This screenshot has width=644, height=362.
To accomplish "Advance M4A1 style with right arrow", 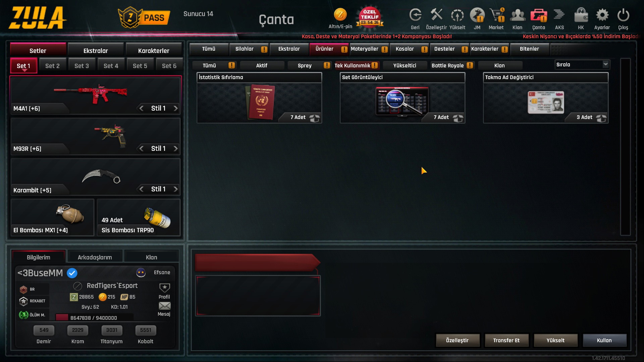I will 175,109.
